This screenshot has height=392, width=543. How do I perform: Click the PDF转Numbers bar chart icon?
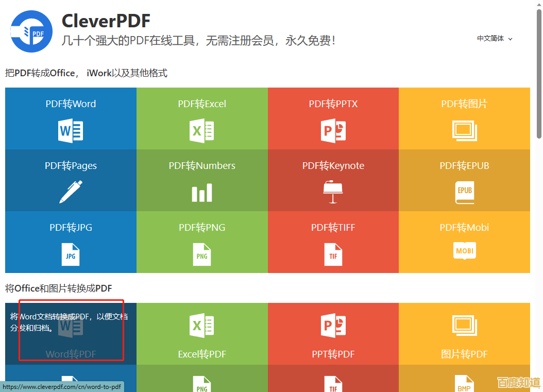point(201,192)
